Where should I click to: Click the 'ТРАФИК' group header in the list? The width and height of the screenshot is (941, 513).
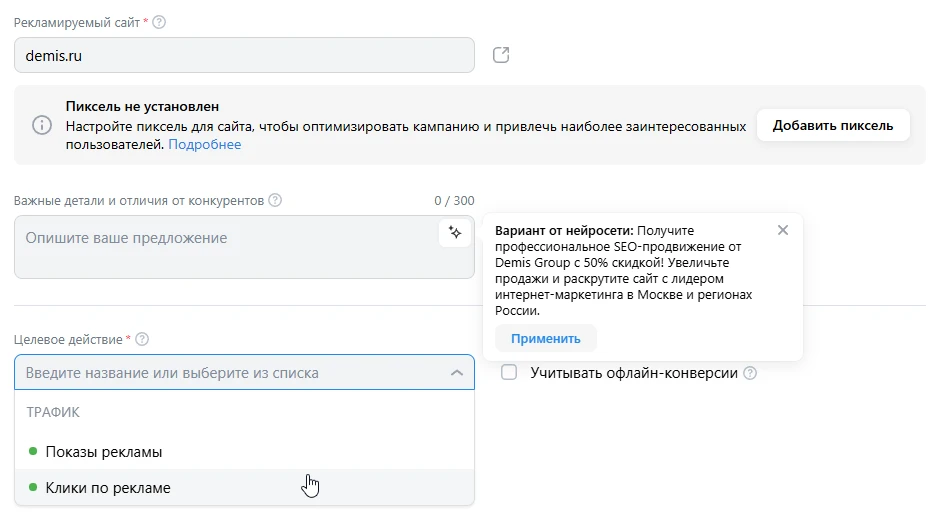click(53, 412)
